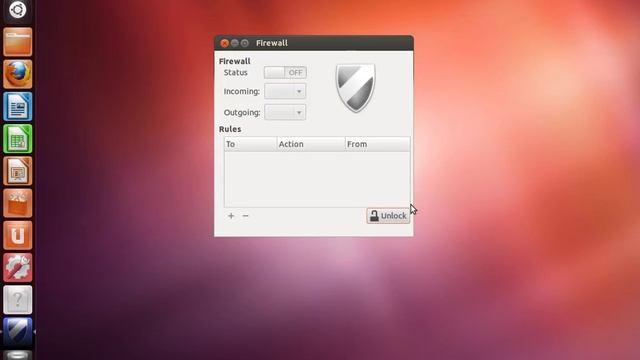
Task: Sort rules by the Action column
Action: (x=311, y=144)
